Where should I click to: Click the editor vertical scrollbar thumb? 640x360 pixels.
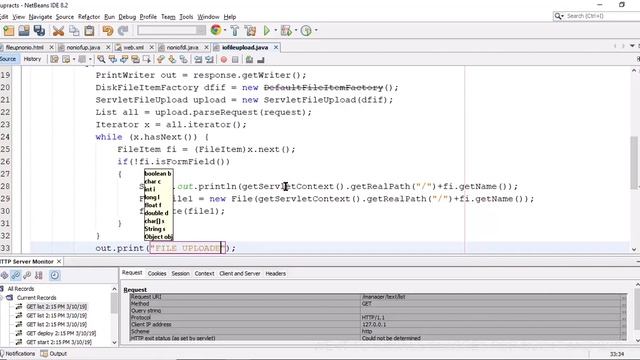(x=634, y=162)
